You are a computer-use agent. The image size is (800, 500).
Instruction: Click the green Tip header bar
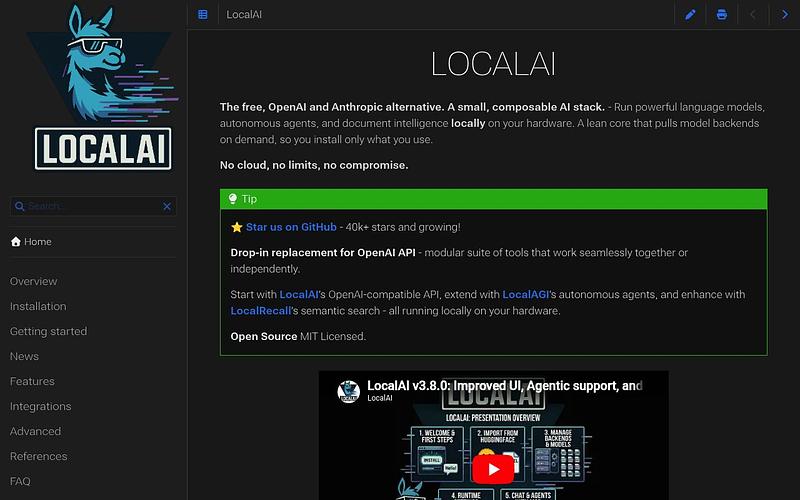coord(493,199)
